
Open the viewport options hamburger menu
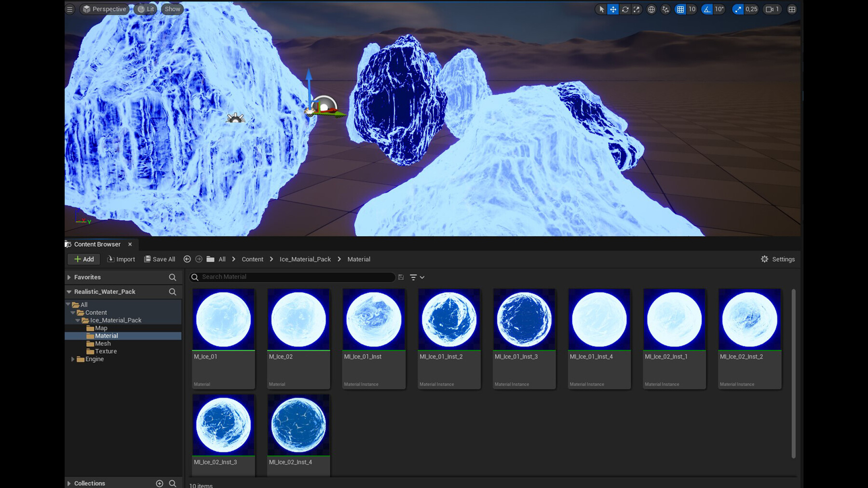tap(69, 9)
